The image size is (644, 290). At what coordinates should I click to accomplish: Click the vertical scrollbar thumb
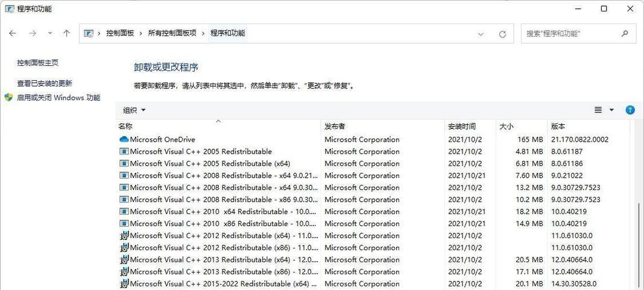638,244
